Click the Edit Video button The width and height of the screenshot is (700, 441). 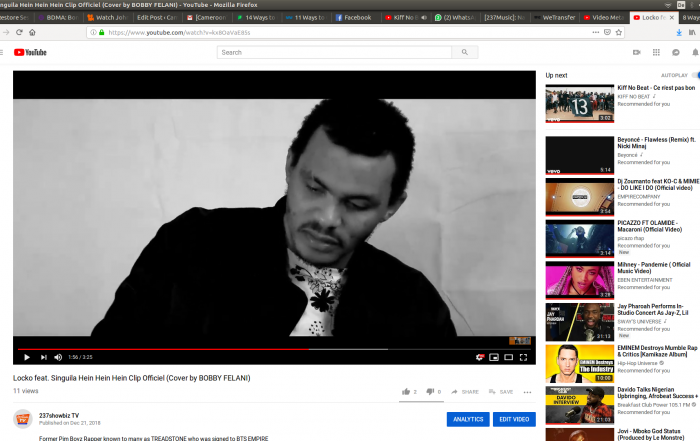click(514, 419)
